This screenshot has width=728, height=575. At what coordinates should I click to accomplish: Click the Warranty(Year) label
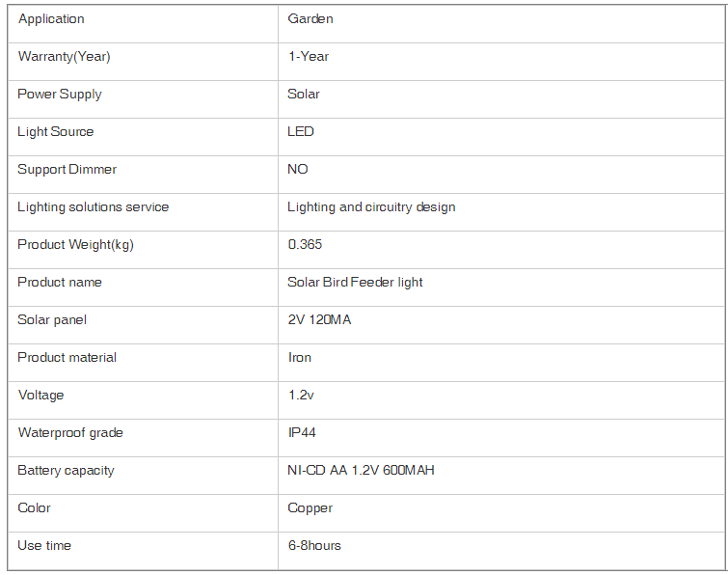point(64,57)
